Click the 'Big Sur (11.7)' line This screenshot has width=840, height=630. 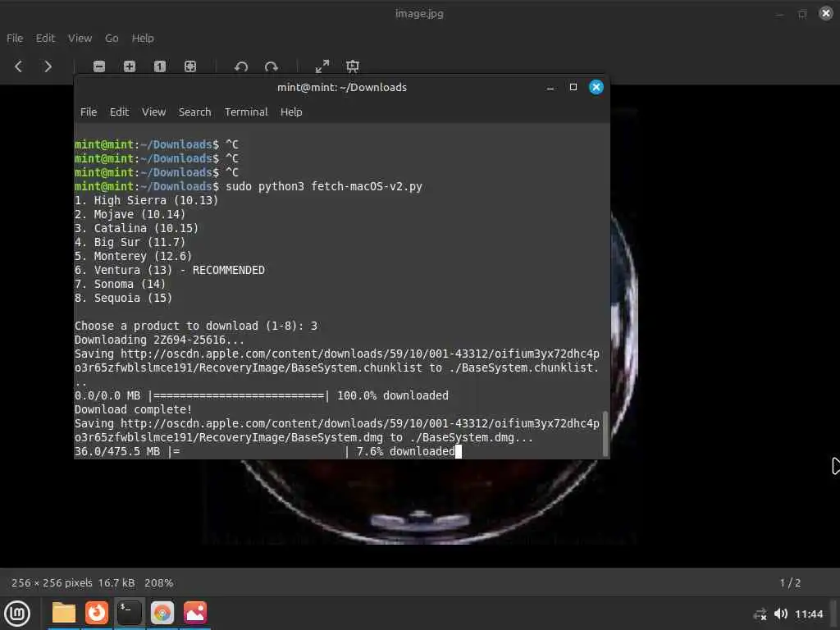pyautogui.click(x=130, y=242)
